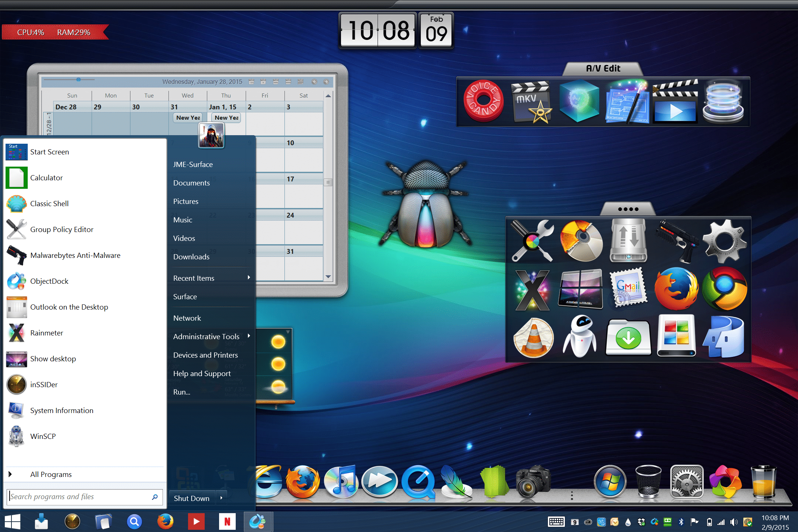Open Netflix from the taskbar
The image size is (798, 532).
[227, 522]
